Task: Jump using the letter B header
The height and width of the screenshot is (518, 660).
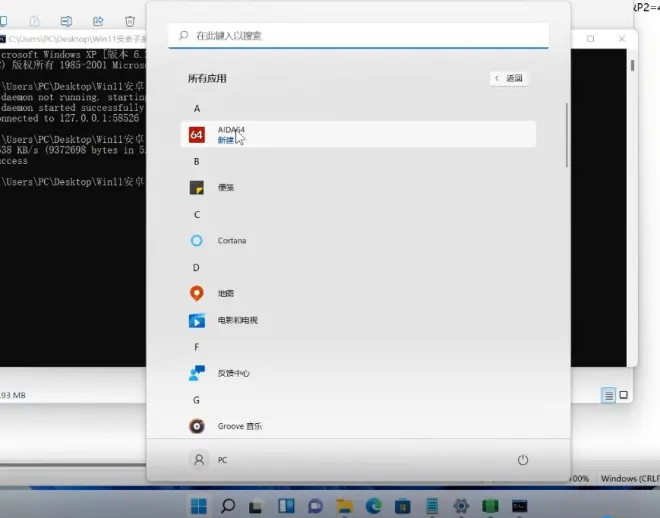Action: [197, 162]
